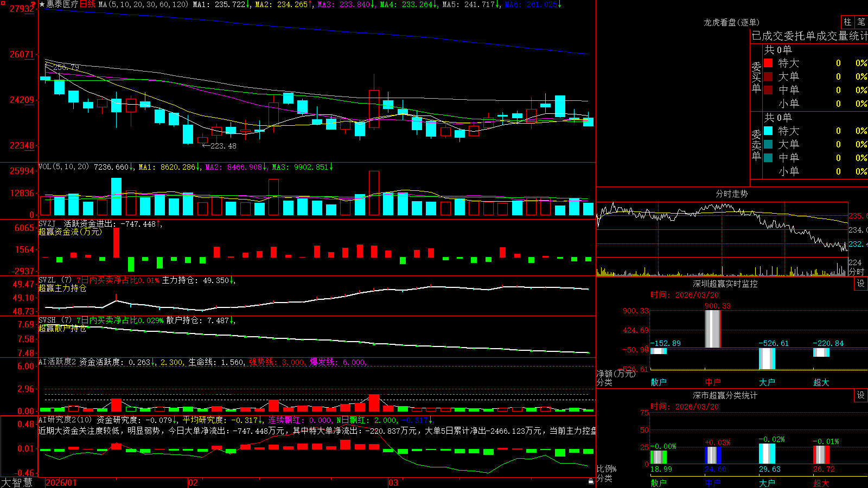Click the 委卖单 vertical section label
The height and width of the screenshot is (488, 868).
[756, 145]
